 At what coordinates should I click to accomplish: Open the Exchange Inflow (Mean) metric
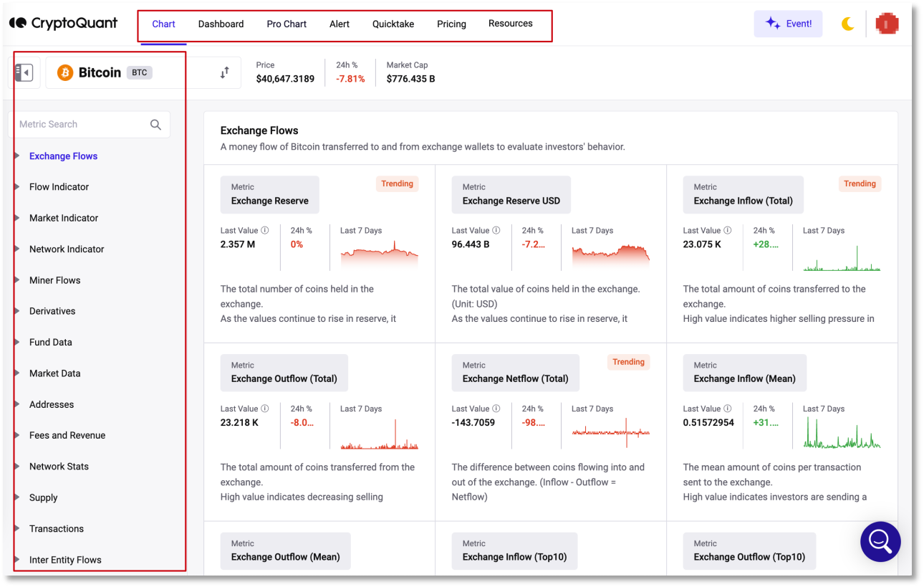click(744, 373)
